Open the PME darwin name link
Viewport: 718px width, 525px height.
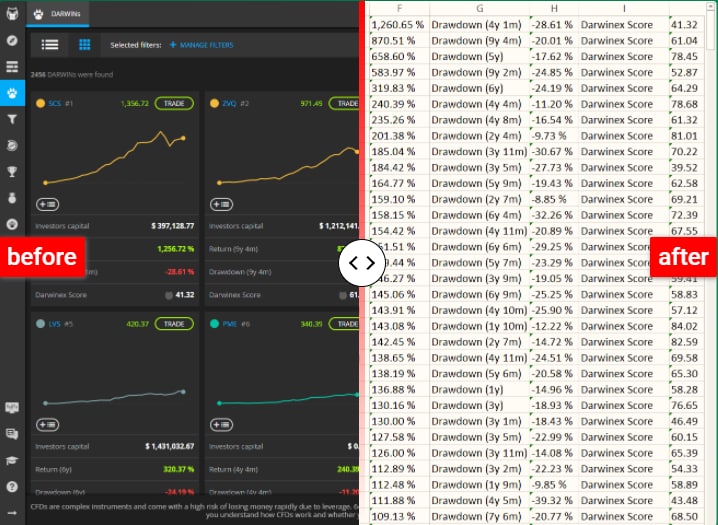tap(229, 324)
